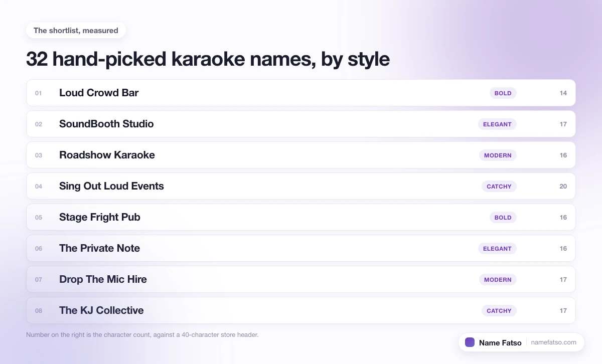Image resolution: width=602 pixels, height=364 pixels.
Task: Click character count 17 for Drop The Mic Hire
Action: coord(563,280)
